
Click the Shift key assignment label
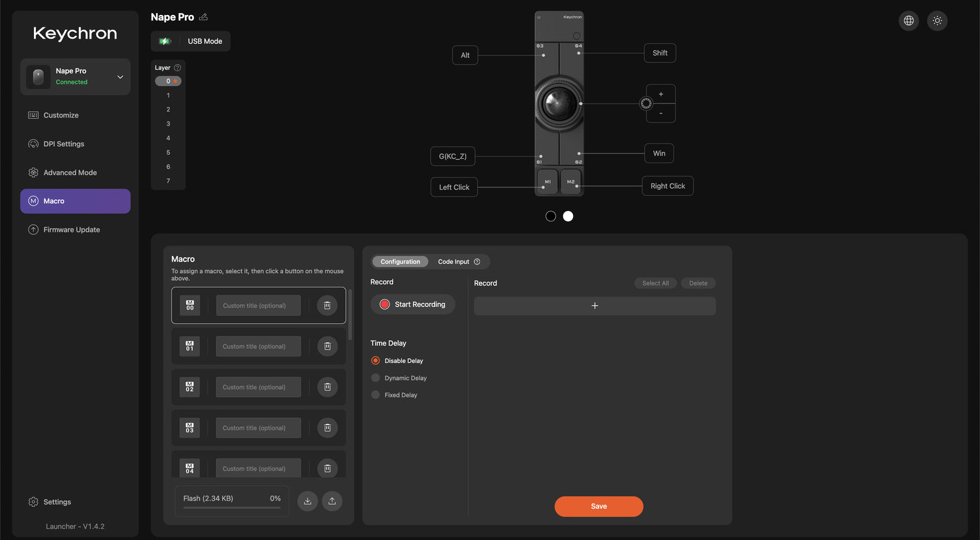pyautogui.click(x=660, y=53)
